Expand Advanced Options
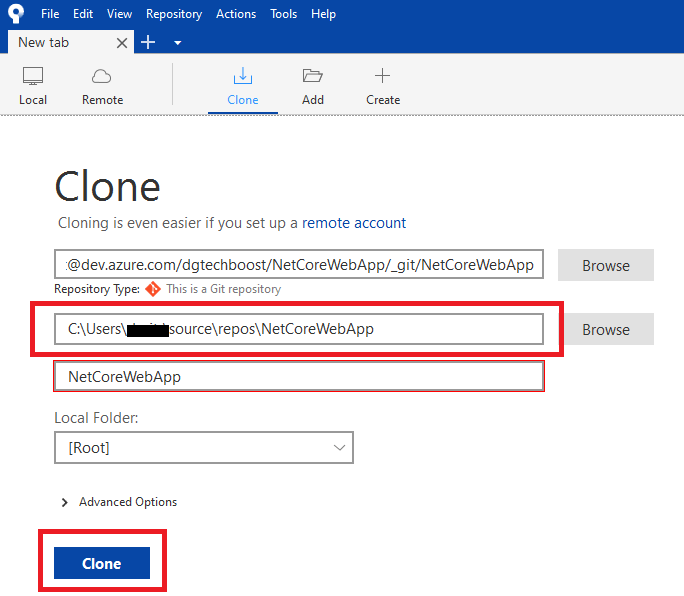 click(x=66, y=502)
